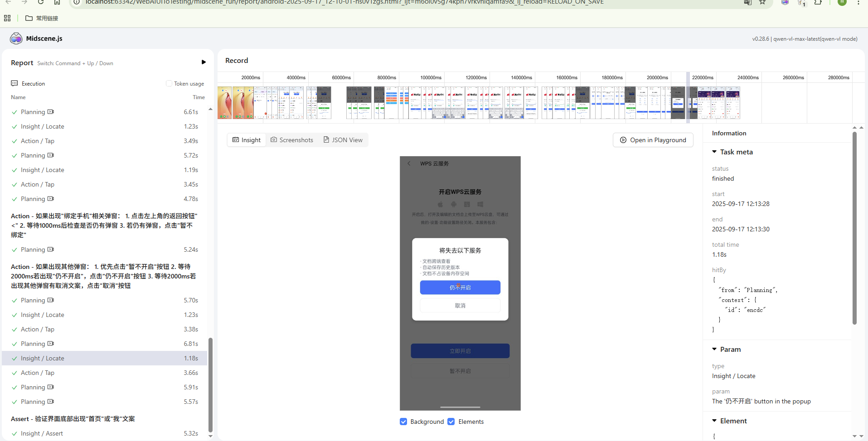868x441 pixels.
Task: Click the '立即开启' button in the preview
Action: point(460,351)
